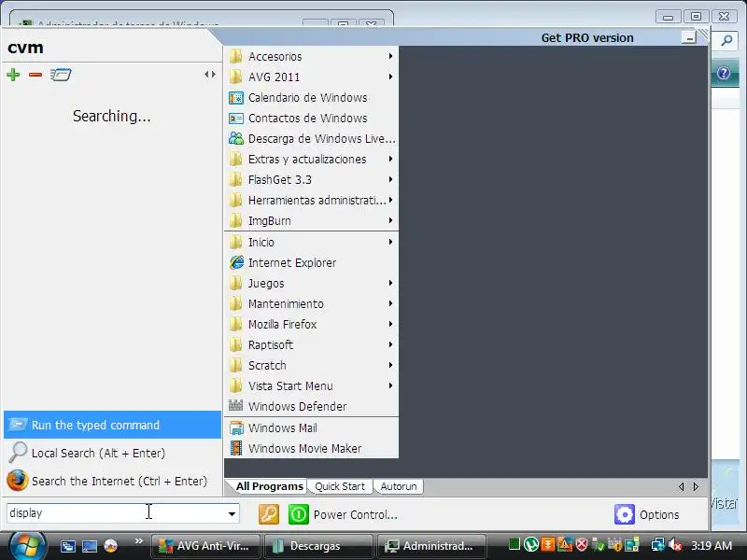
Task: Click the muted volume tray icon
Action: coord(675,545)
